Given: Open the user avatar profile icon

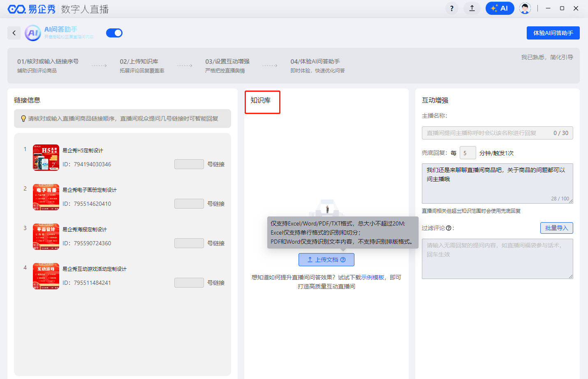Looking at the screenshot, I should click(x=525, y=8).
